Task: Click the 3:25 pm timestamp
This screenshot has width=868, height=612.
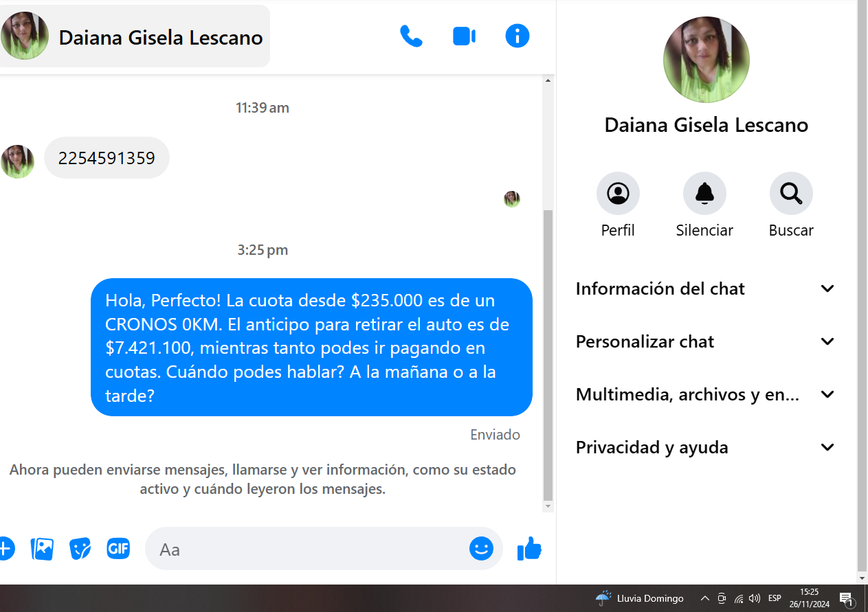Action: (263, 250)
